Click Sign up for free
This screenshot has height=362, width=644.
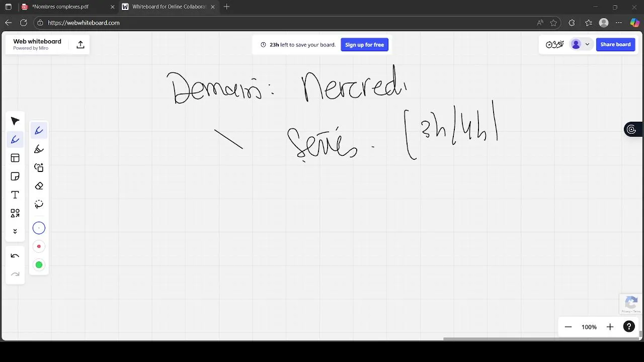[364, 45]
